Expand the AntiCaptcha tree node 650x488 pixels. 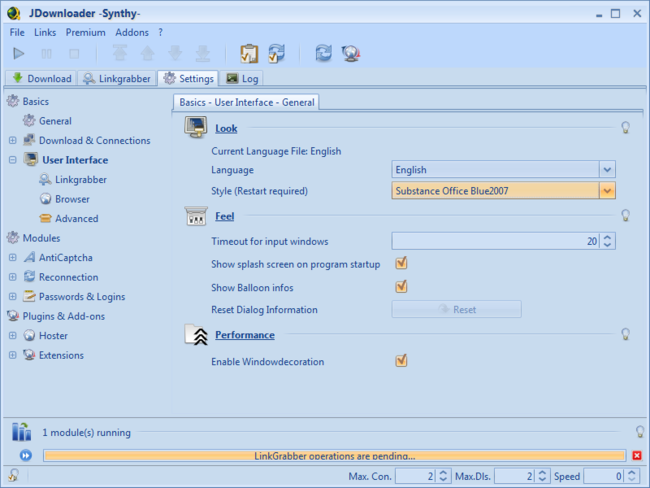[x=13, y=257]
